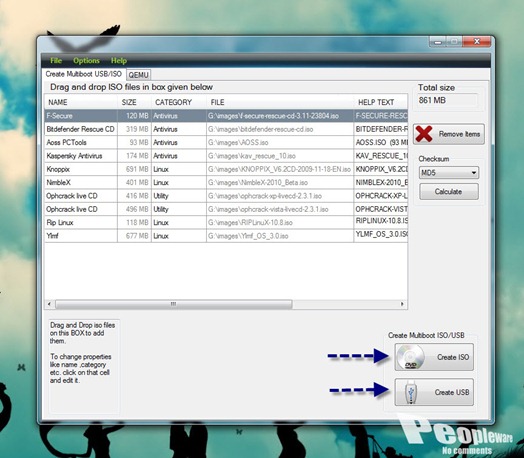Click the scrollbar right arrow
Viewport: 524px width, 458px height.
click(402, 304)
